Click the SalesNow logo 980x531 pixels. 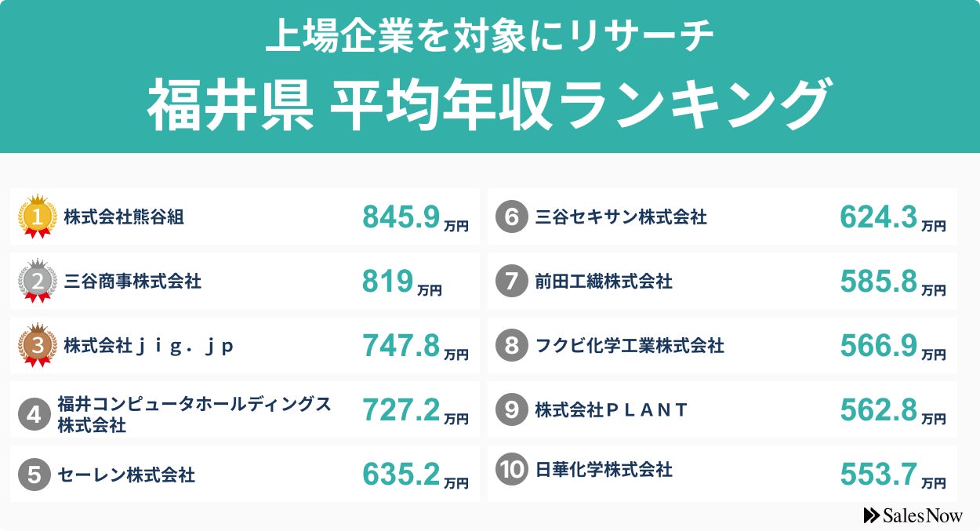click(913, 515)
